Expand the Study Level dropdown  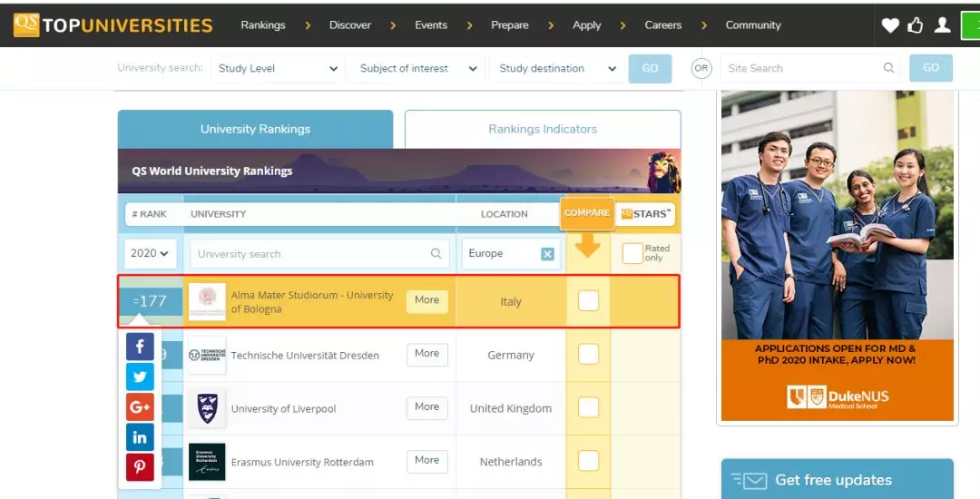pos(277,68)
